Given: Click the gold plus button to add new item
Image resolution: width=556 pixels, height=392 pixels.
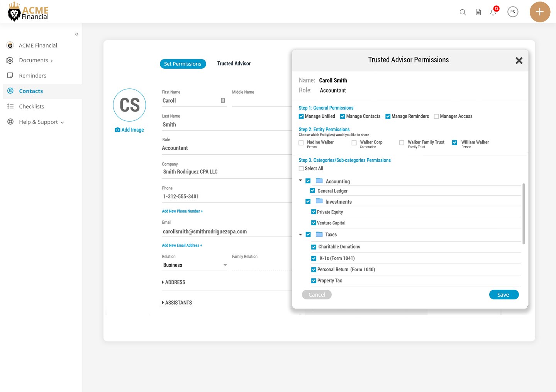Looking at the screenshot, I should (539, 12).
